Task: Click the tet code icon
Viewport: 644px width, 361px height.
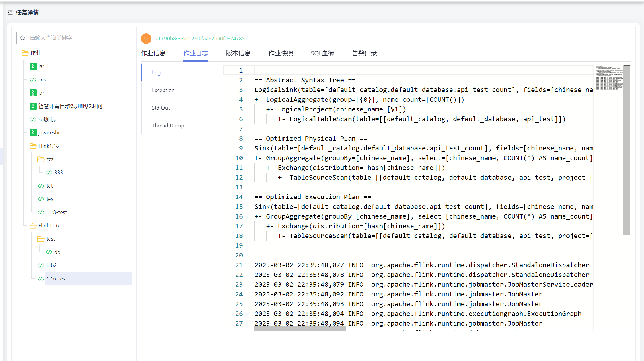Action: tap(41, 186)
